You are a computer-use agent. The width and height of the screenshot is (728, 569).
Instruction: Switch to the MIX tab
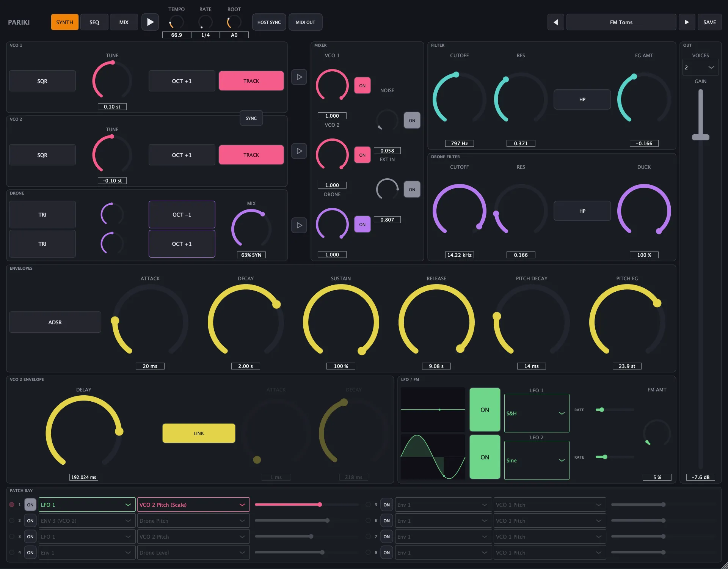coord(124,22)
